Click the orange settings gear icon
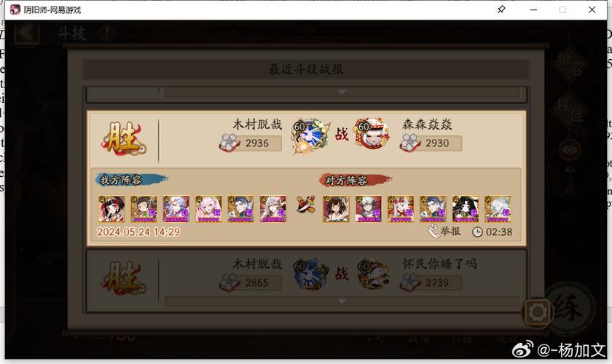This screenshot has width=612, height=364. point(538,312)
